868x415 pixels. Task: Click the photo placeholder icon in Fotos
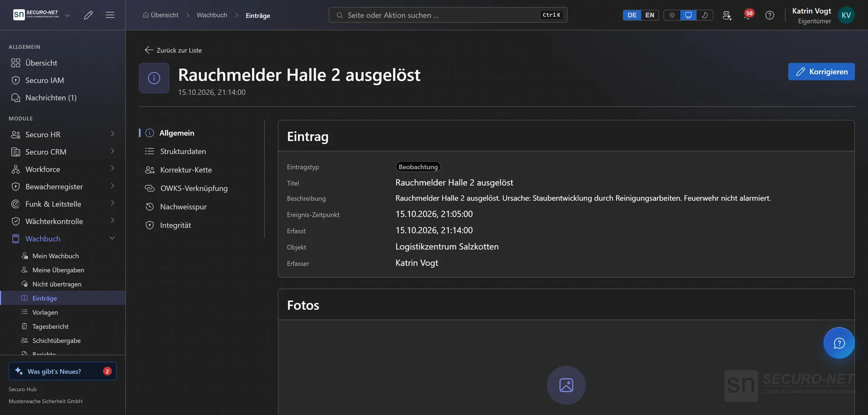coord(566,385)
